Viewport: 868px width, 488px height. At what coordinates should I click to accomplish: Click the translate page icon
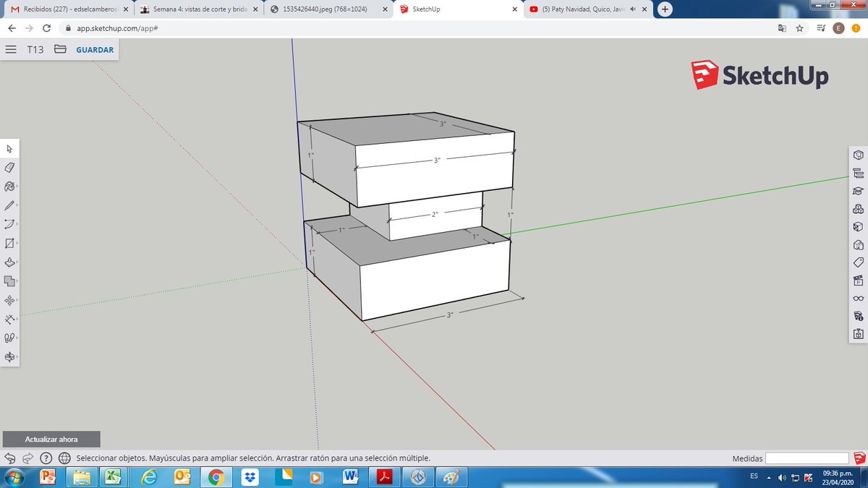click(x=781, y=28)
